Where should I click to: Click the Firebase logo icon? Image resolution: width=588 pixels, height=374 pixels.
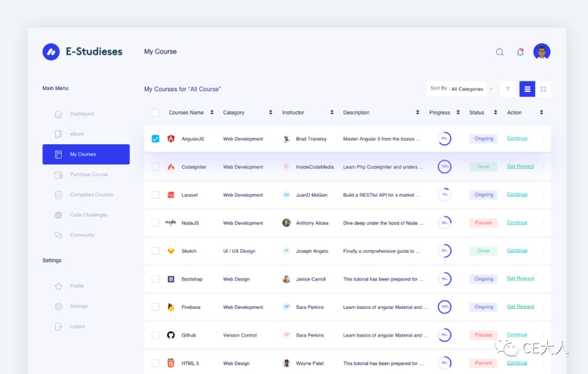point(171,307)
